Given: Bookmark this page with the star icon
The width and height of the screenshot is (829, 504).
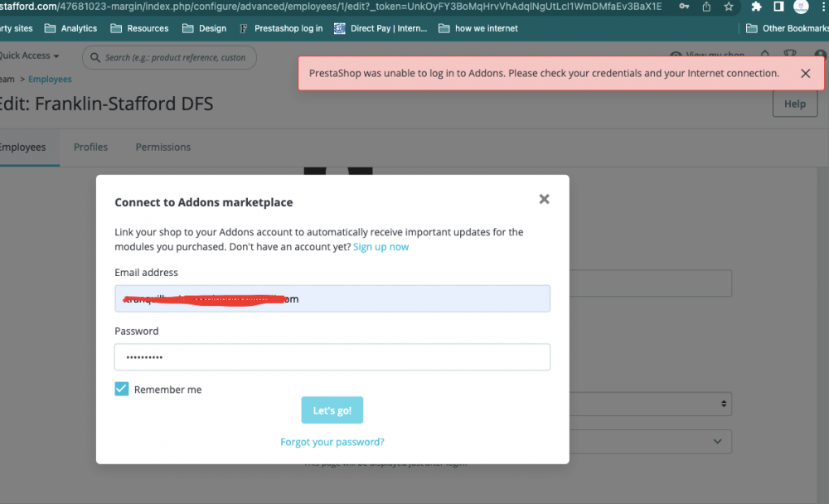Looking at the screenshot, I should 729,7.
